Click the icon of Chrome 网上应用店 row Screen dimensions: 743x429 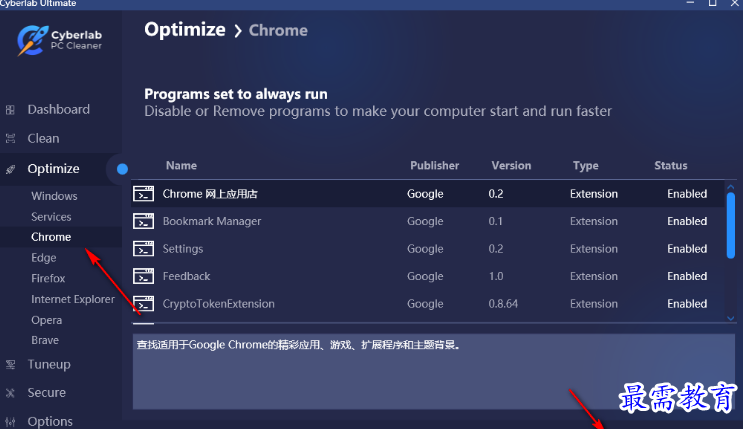point(144,194)
